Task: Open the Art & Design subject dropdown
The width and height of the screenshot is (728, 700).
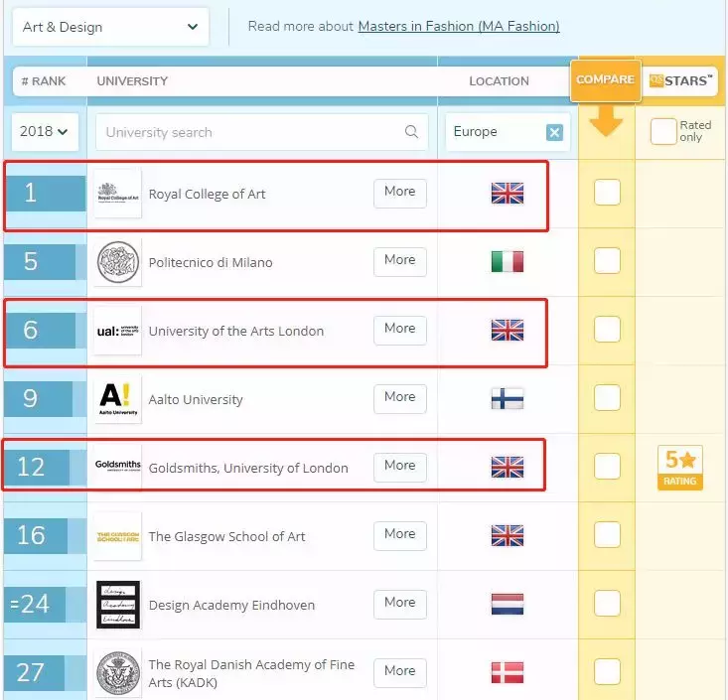Action: 110,27
